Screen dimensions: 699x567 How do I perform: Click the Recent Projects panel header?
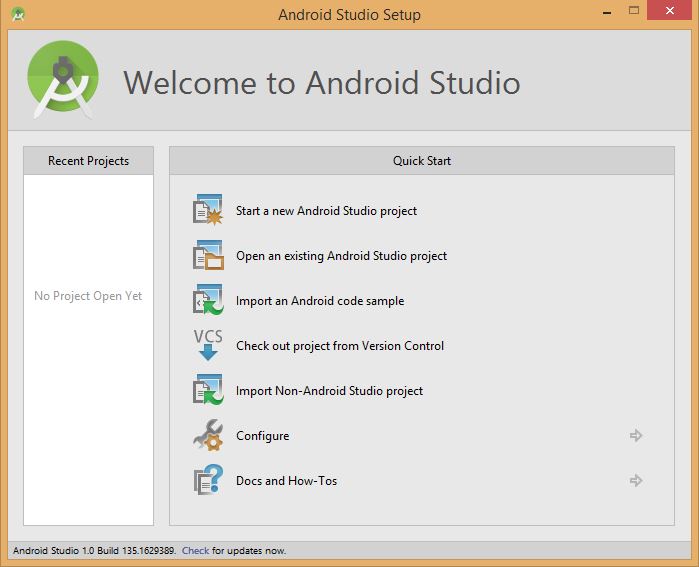(x=88, y=160)
